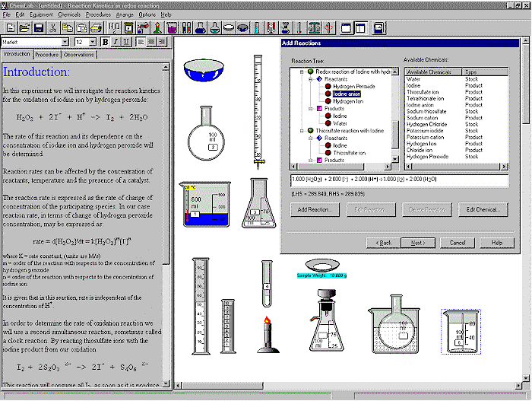Create a new lab document
This screenshot has height=401, width=532.
tap(11, 28)
